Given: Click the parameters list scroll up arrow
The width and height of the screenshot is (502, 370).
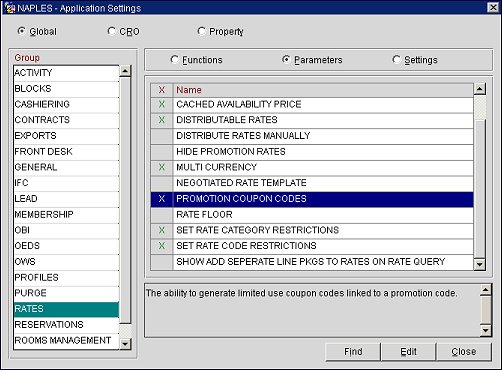Looking at the screenshot, I should click(x=480, y=89).
